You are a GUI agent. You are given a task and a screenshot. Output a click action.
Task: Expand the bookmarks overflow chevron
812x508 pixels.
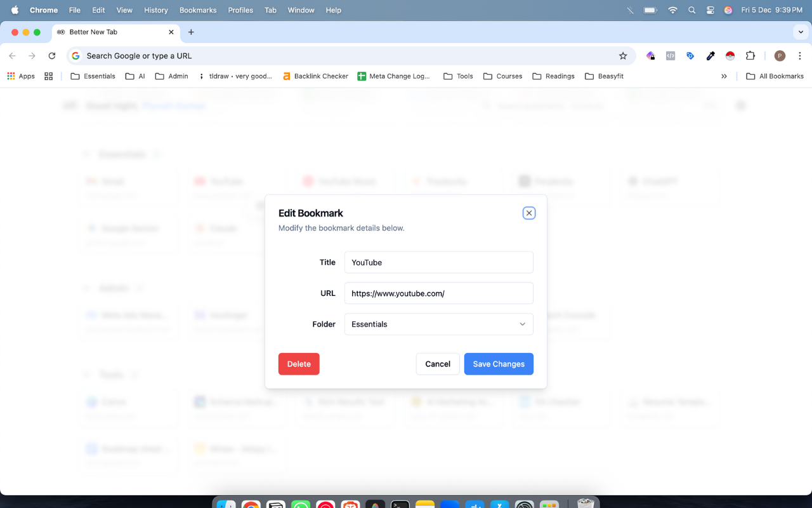coord(724,76)
